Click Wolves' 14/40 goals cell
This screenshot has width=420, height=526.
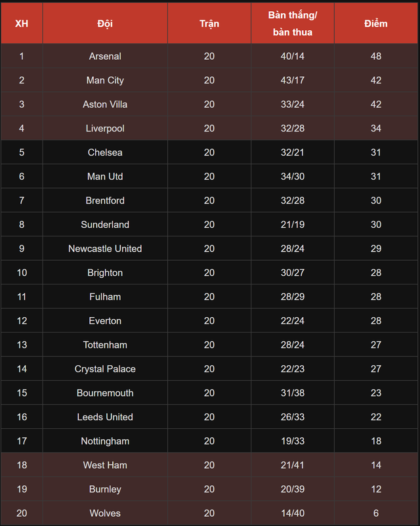click(x=293, y=513)
